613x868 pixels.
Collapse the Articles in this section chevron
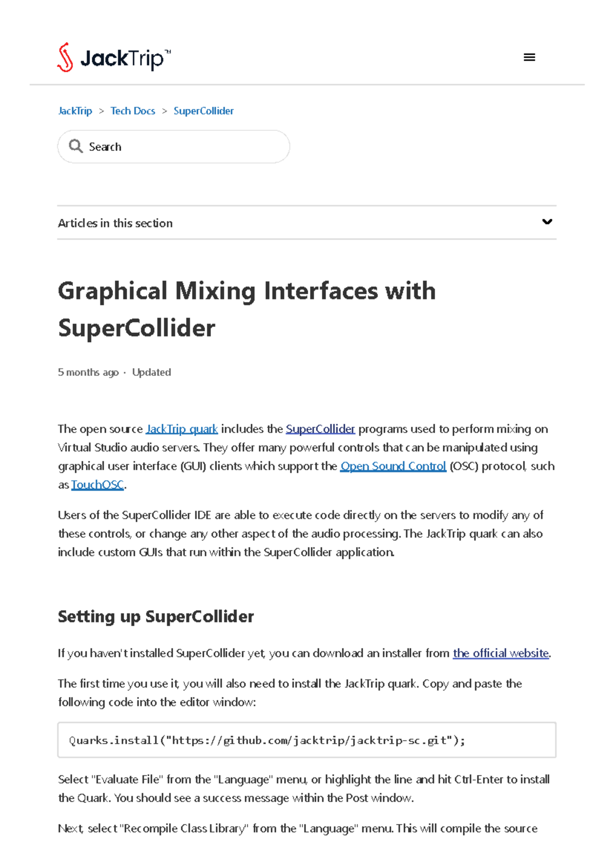pyautogui.click(x=547, y=221)
